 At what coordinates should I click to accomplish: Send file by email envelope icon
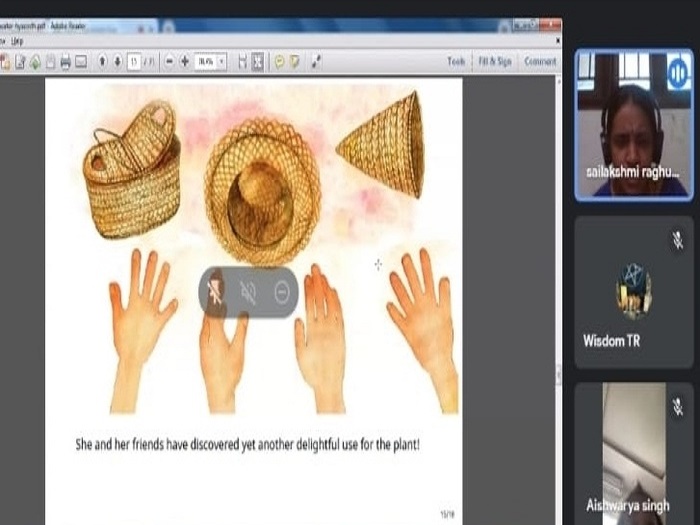tap(81, 62)
